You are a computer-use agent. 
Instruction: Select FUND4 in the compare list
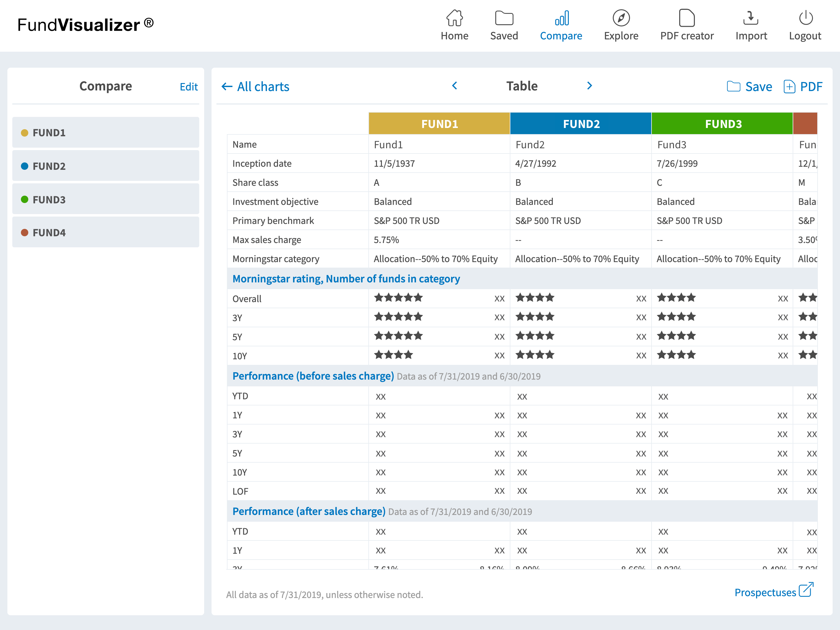(x=105, y=233)
